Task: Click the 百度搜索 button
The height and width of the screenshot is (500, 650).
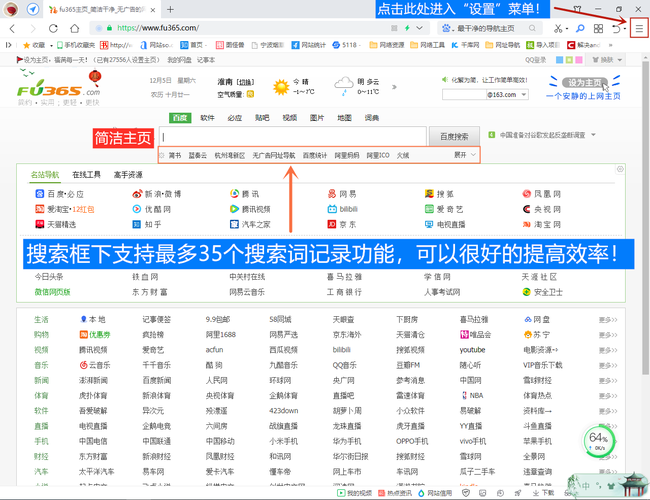Action: point(454,136)
